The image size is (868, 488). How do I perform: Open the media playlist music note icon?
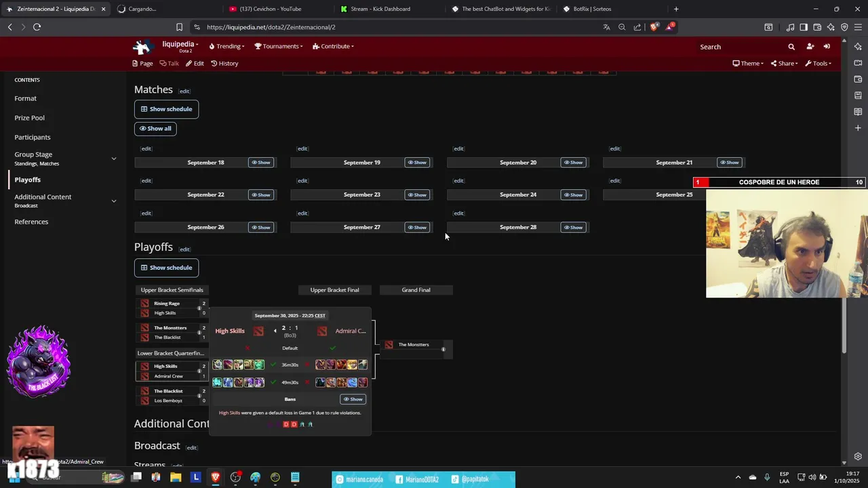(790, 27)
